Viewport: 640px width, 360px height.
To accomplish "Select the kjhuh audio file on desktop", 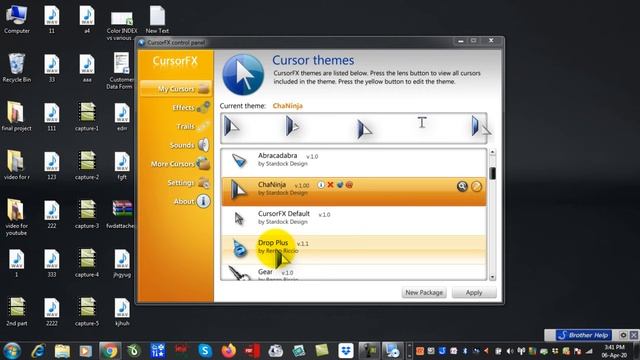I will pyautogui.click(x=122, y=311).
